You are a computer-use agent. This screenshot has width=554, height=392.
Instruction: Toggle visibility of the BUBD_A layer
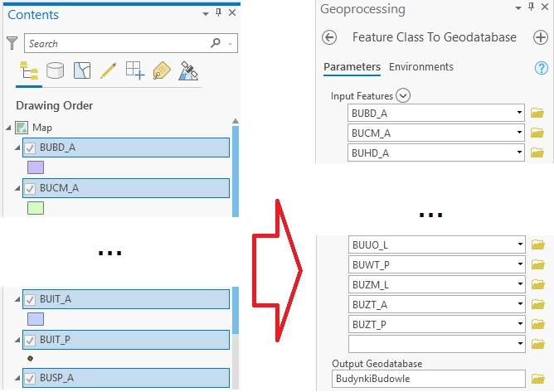pyautogui.click(x=30, y=148)
